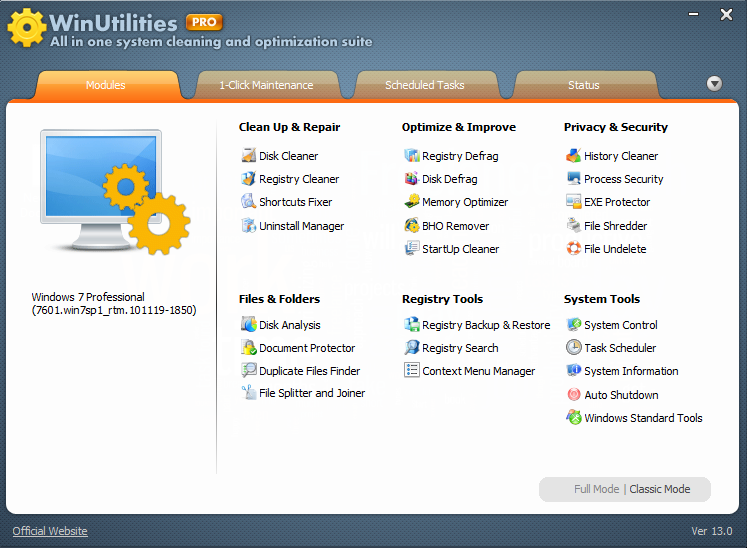Click the Document Protector lock icon
Viewport: 747px width, 548px height.
[249, 347]
